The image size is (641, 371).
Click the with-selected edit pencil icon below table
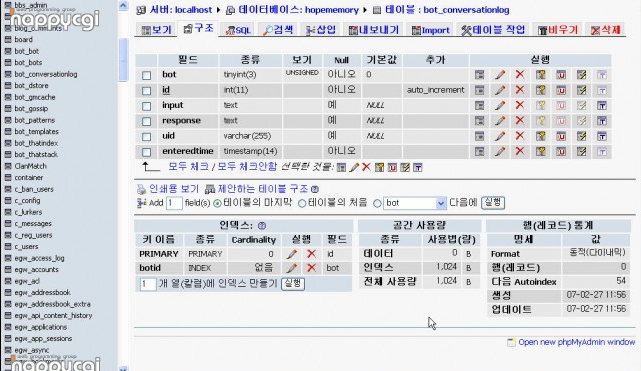[x=354, y=167]
